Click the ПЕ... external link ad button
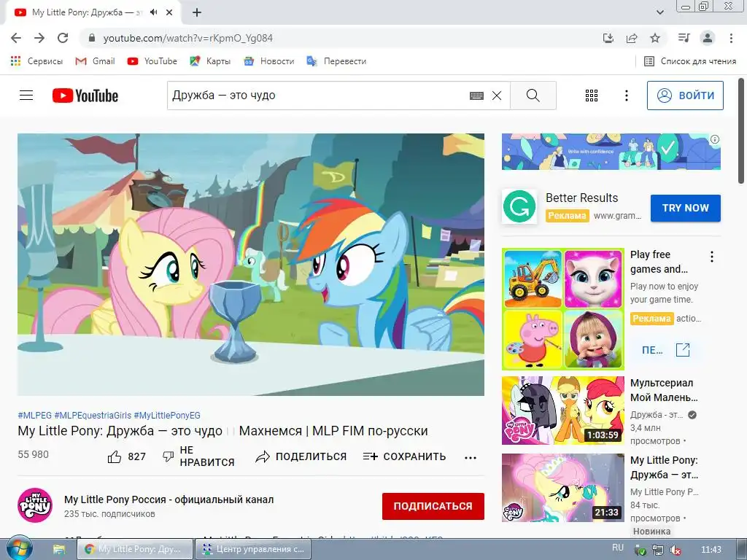The image size is (747, 560). tap(666, 350)
